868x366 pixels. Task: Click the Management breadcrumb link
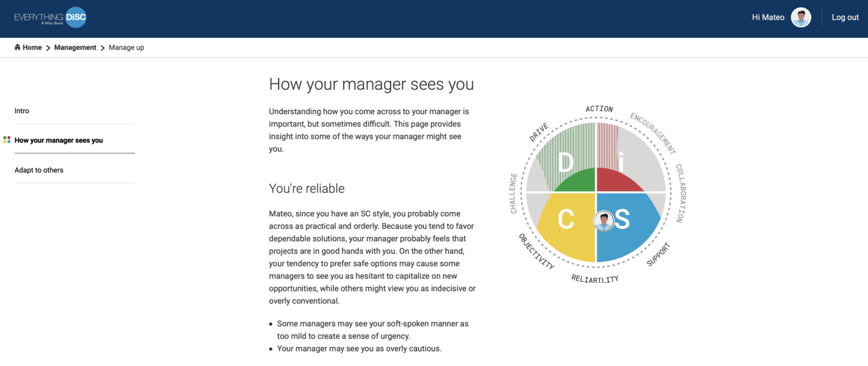[75, 47]
